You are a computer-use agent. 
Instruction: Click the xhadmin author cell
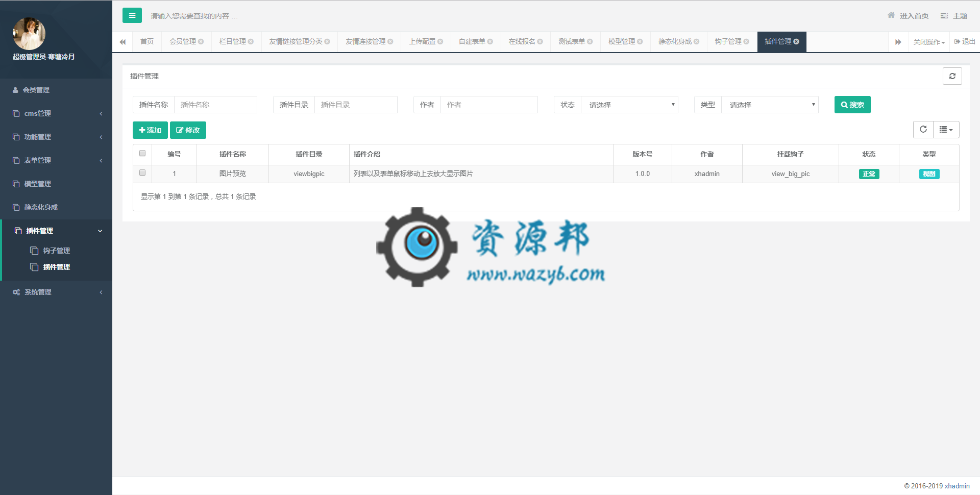tap(706, 174)
